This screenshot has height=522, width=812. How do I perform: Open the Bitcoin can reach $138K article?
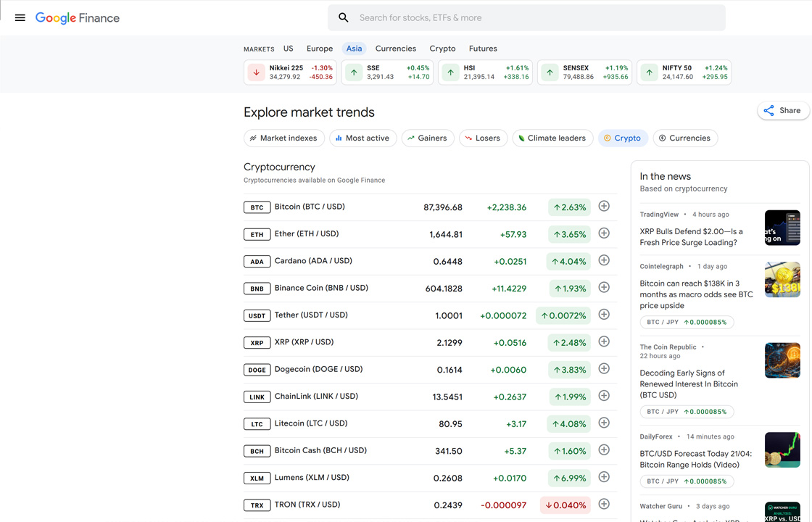696,294
